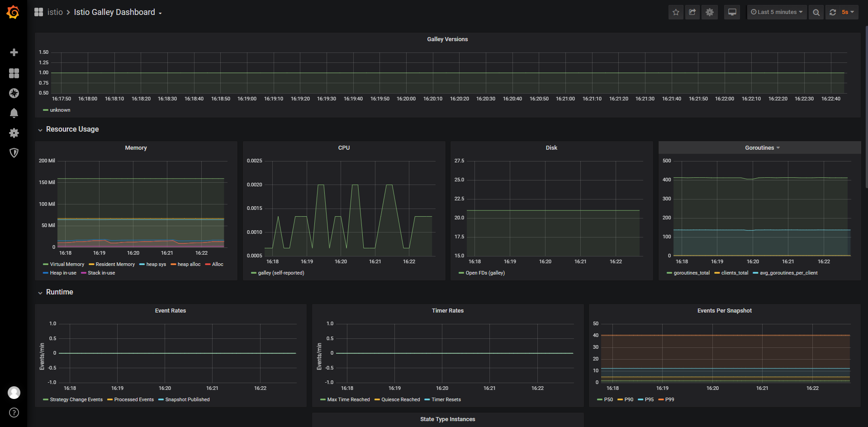Collapse the Runtime row
This screenshot has height=427, width=868.
[59, 292]
